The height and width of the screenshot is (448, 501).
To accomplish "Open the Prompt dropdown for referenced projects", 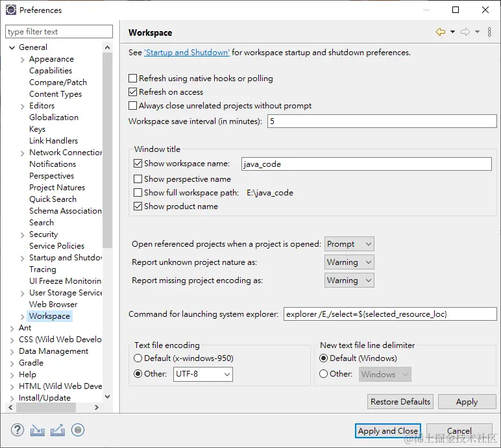I will (x=349, y=244).
